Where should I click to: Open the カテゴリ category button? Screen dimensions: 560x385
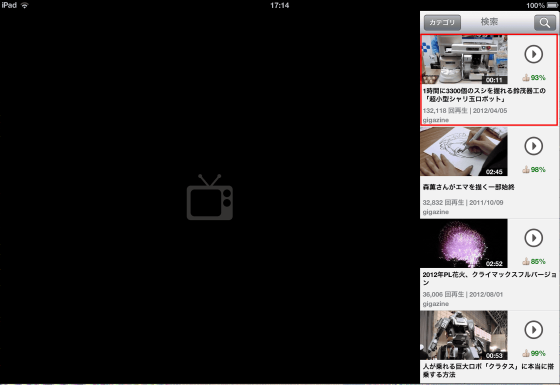(x=442, y=22)
